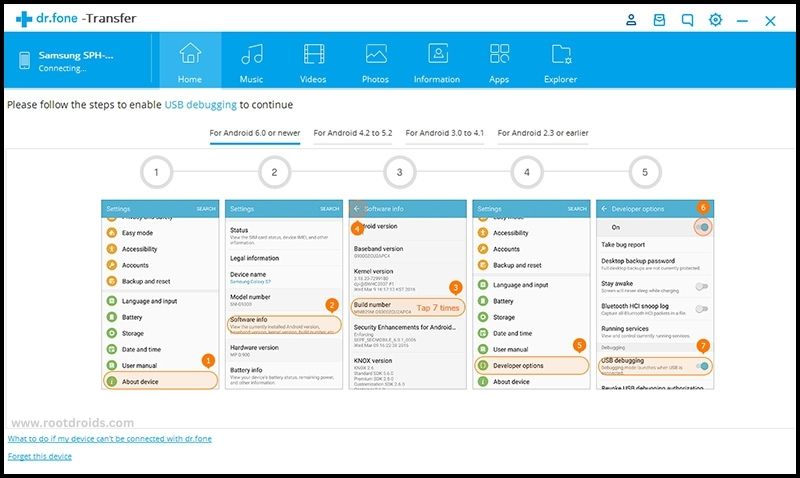Select the For Android 3.0 to 4.1 tab
This screenshot has height=478, width=800.
point(444,133)
